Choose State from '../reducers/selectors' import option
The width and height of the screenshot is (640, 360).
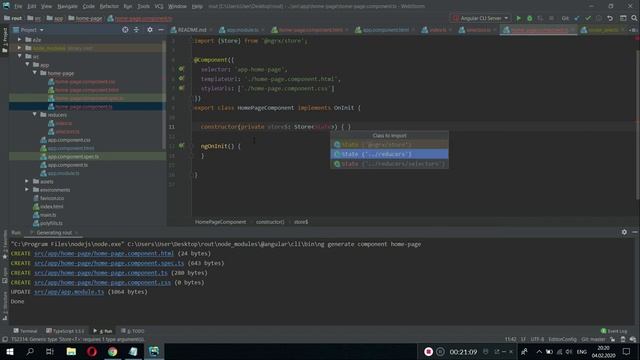click(x=389, y=164)
